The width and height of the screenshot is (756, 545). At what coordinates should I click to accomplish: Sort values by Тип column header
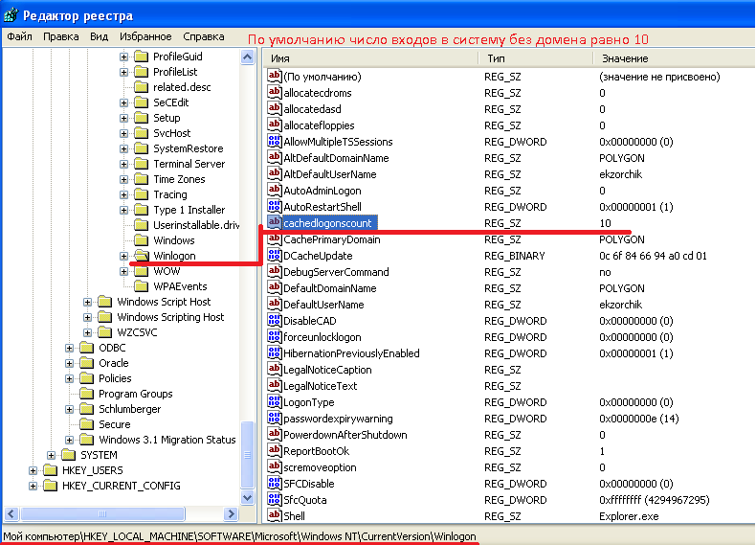pos(536,58)
